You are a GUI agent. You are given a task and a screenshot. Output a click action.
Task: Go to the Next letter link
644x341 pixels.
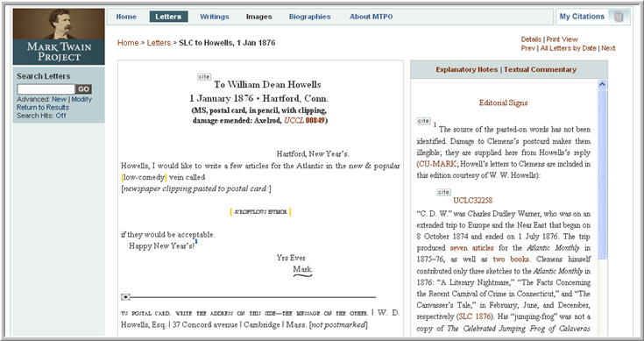608,48
